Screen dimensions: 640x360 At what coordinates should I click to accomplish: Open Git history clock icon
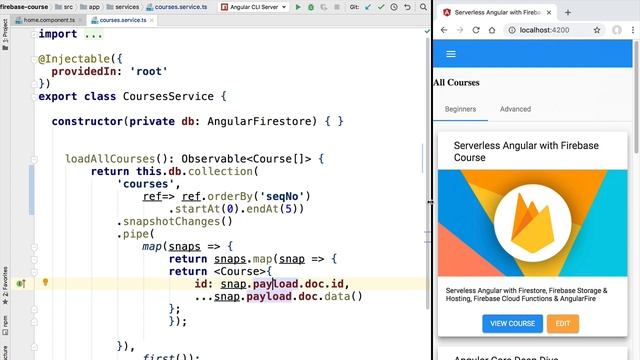(394, 7)
